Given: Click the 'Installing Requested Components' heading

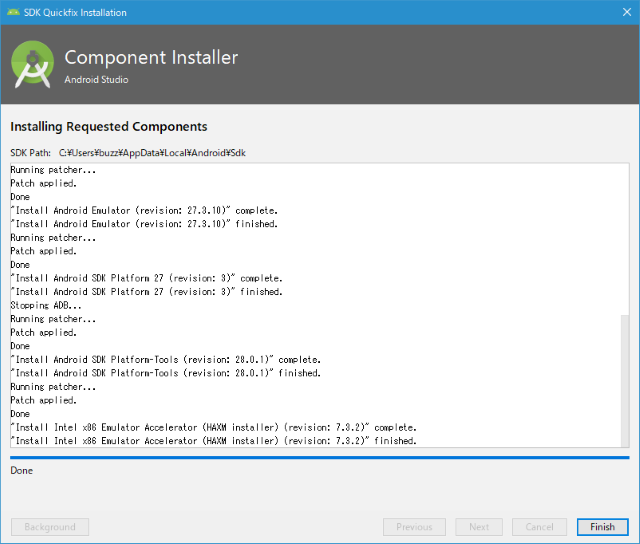Looking at the screenshot, I should click(x=109, y=127).
